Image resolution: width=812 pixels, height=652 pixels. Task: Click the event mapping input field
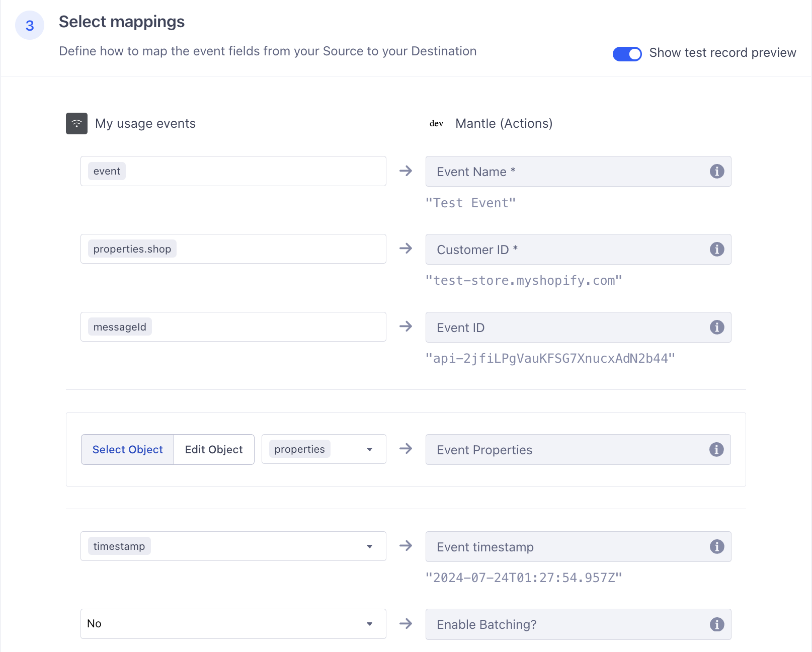(233, 171)
